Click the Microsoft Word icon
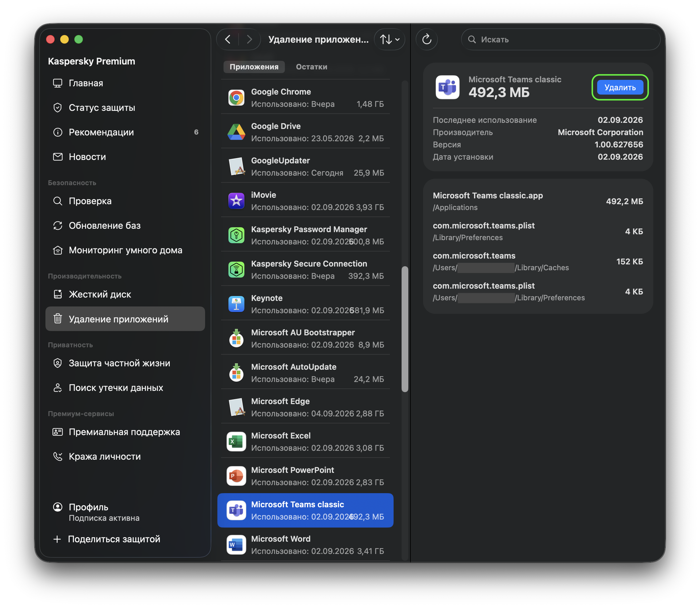Viewport: 700px width, 608px height. coord(236,545)
